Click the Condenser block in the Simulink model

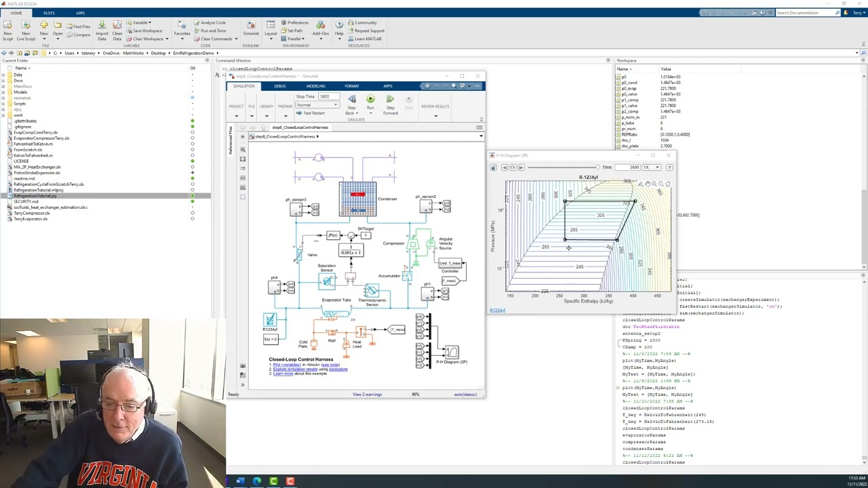click(x=357, y=199)
